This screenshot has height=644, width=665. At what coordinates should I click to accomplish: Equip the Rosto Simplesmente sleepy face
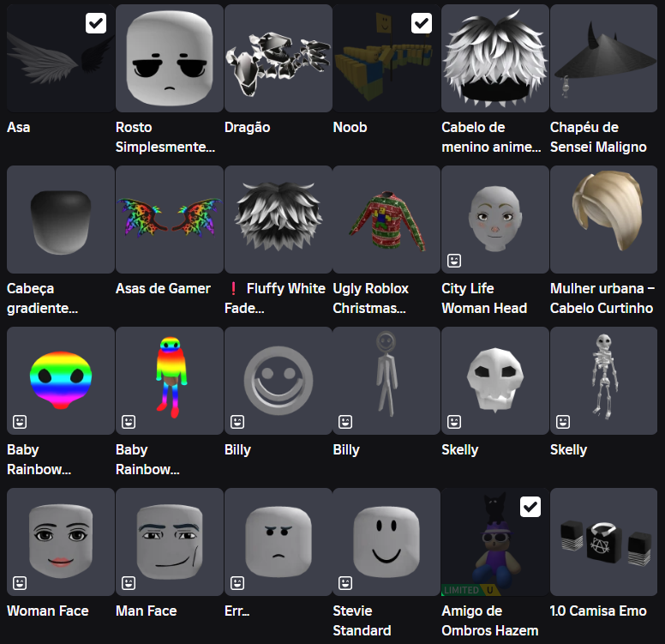click(x=169, y=58)
